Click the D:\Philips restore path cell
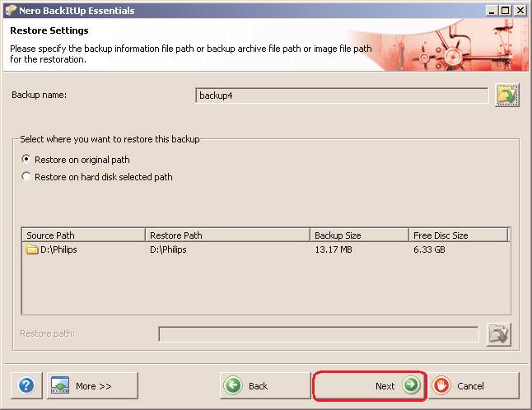The height and width of the screenshot is (410, 532). (168, 249)
